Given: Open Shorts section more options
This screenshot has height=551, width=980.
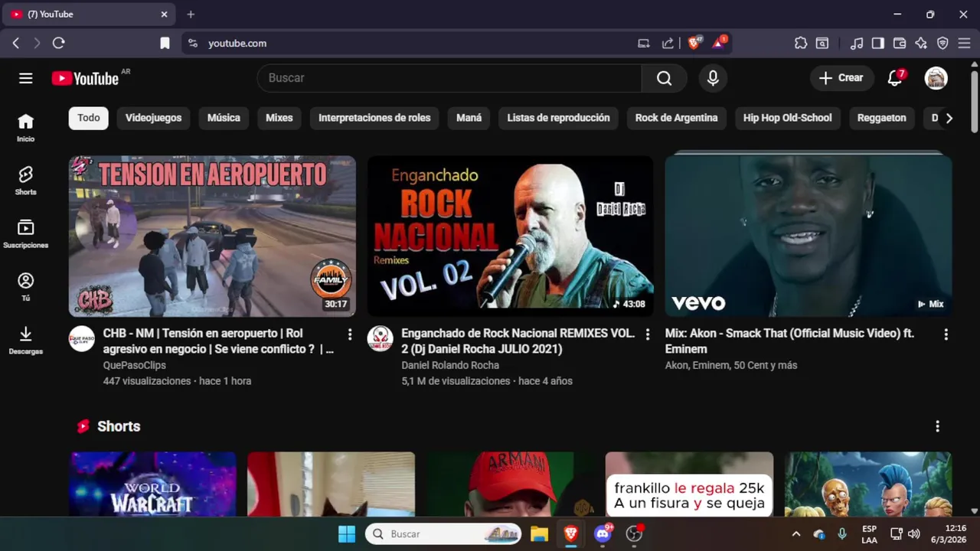Looking at the screenshot, I should (937, 426).
